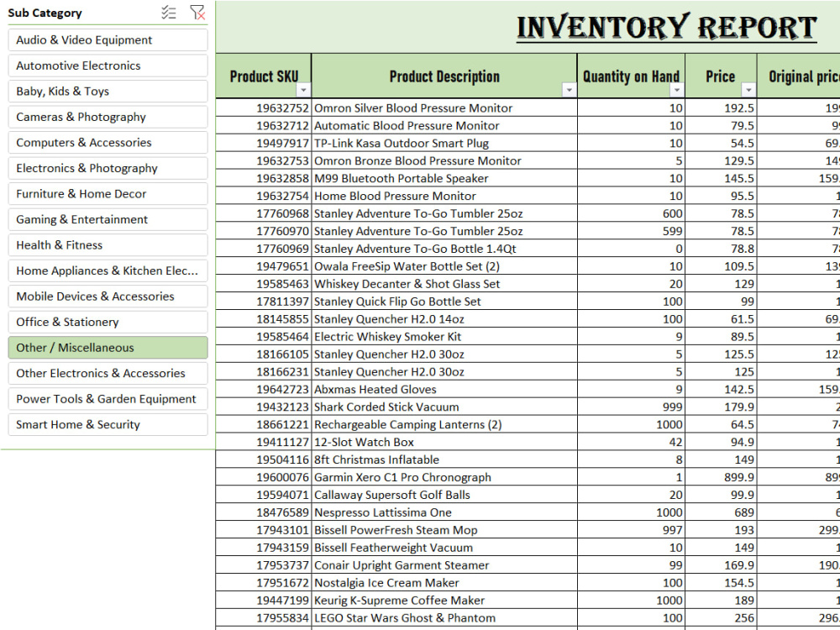Select cell Electric Whiskey Smoker Kit
Viewport: 840px width, 630px height.
(444, 337)
